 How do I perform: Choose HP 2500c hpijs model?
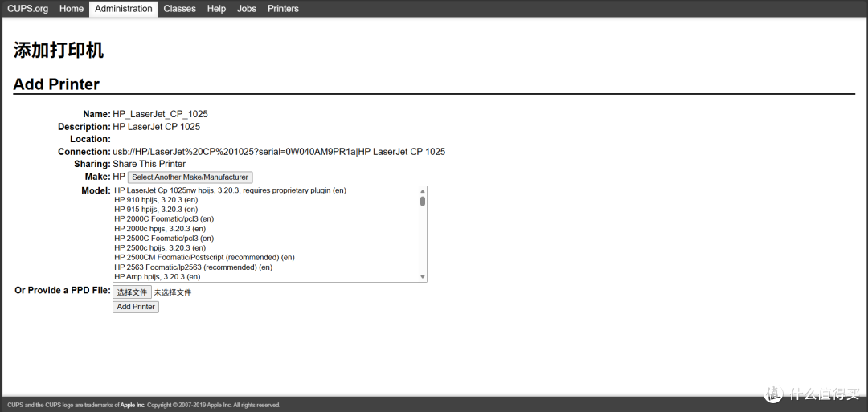(266, 247)
